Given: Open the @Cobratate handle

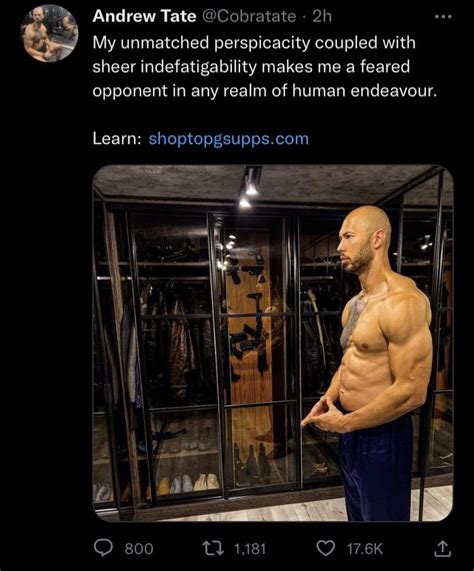Looking at the screenshot, I should [249, 16].
